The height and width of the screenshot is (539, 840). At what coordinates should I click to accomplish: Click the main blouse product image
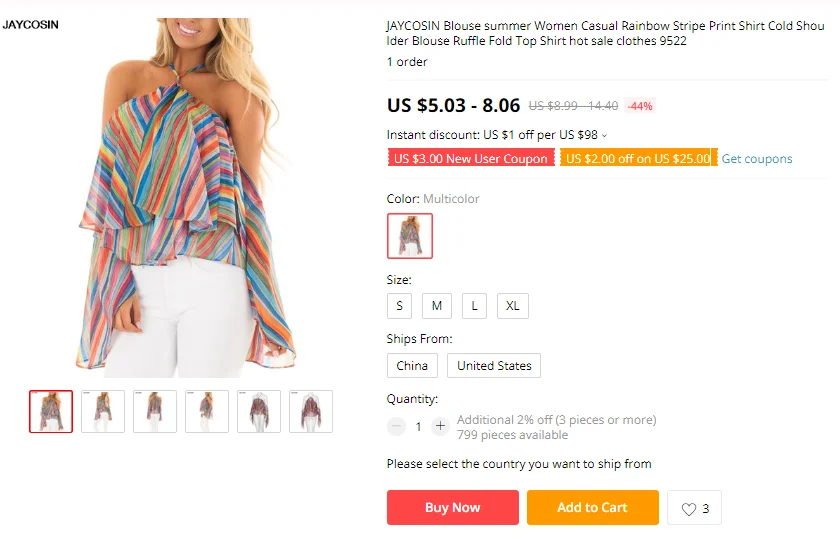coord(182,198)
